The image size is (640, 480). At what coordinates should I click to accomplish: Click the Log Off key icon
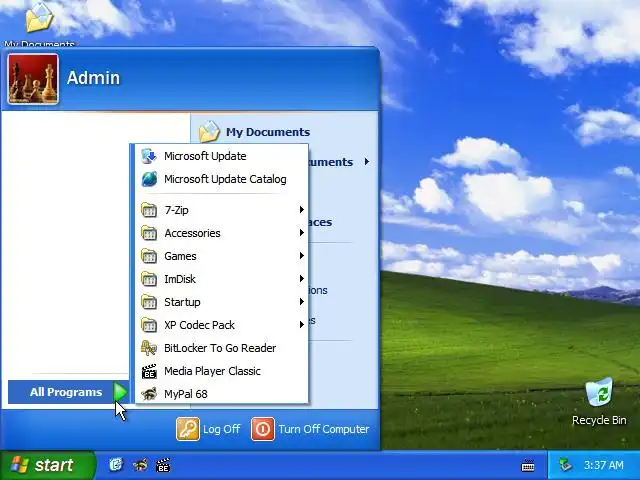(x=188, y=429)
